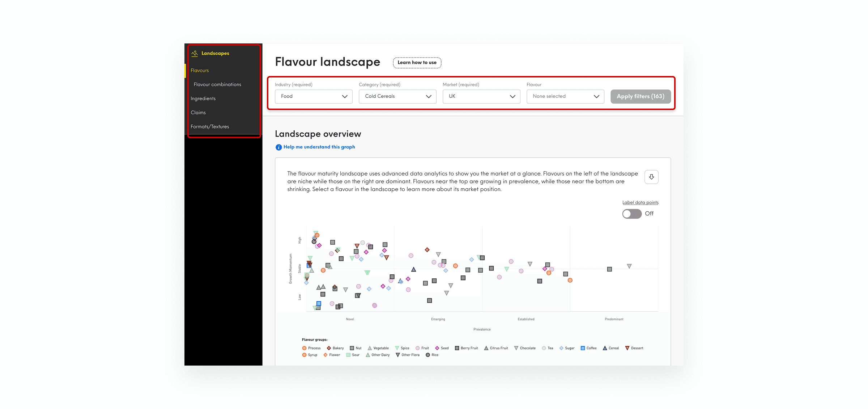Turn on the Label data points switch
The width and height of the screenshot is (868, 409).
coord(631,214)
